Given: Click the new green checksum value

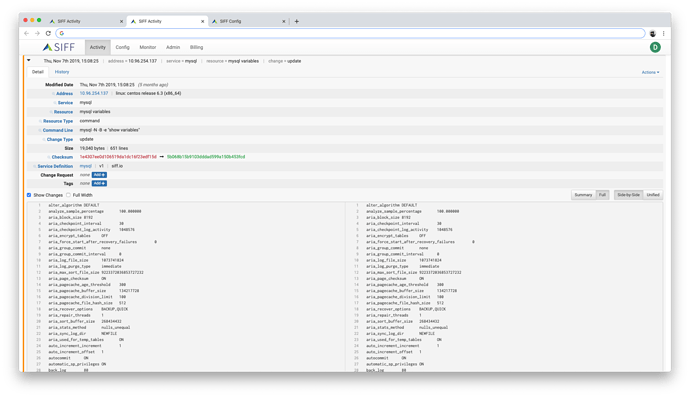Looking at the screenshot, I should point(206,157).
